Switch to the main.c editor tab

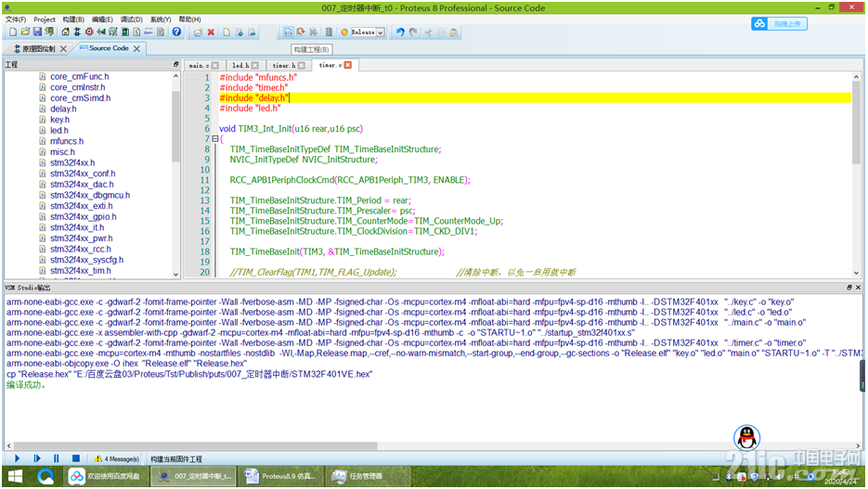199,65
